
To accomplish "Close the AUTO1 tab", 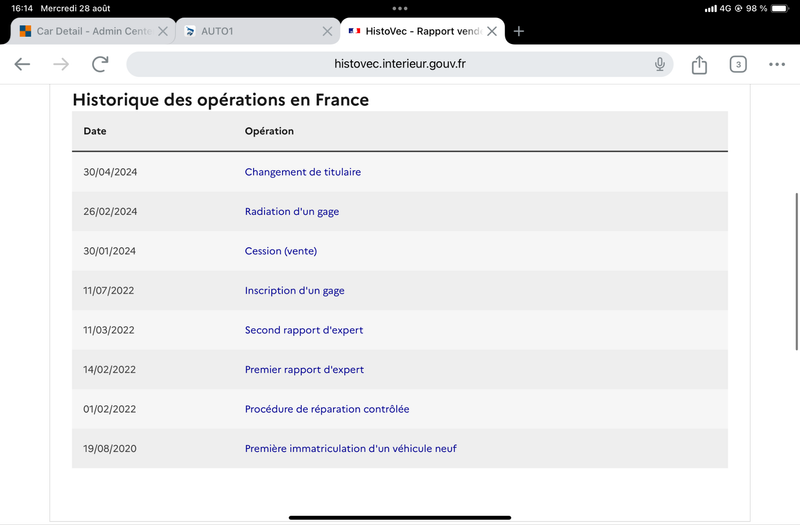I will tap(328, 31).
